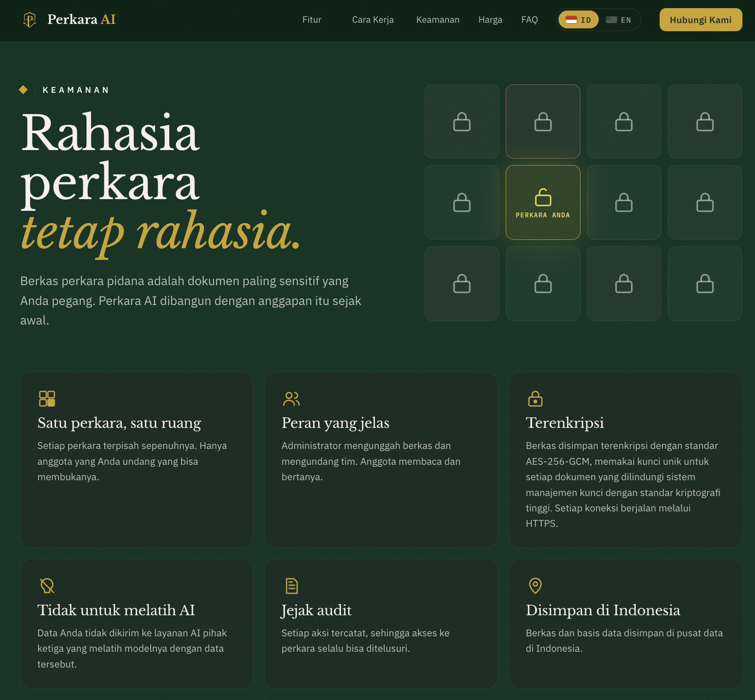The height and width of the screenshot is (700, 755).
Task: Click the Perkara AI brand name
Action: [x=82, y=19]
